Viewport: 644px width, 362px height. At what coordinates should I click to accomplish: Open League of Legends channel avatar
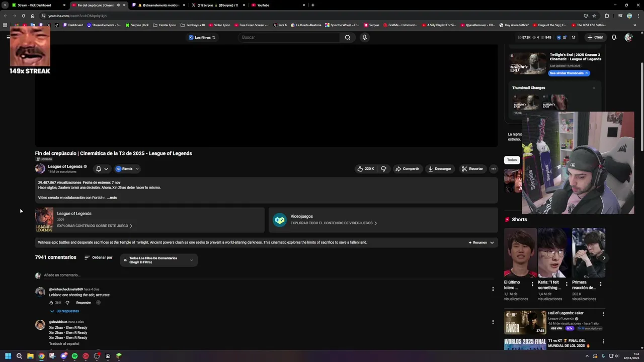40,168
